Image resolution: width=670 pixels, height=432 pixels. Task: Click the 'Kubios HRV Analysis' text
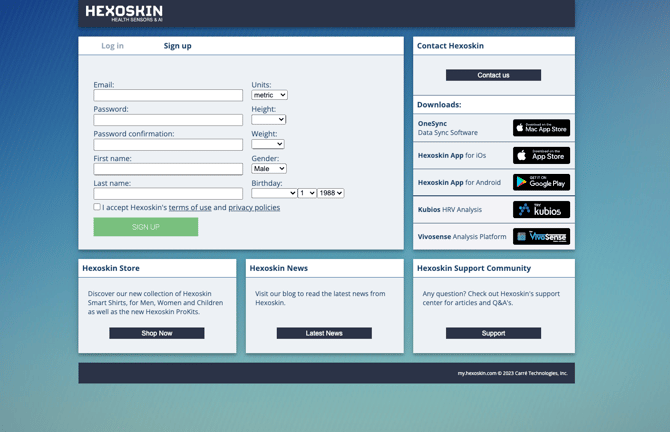450,210
